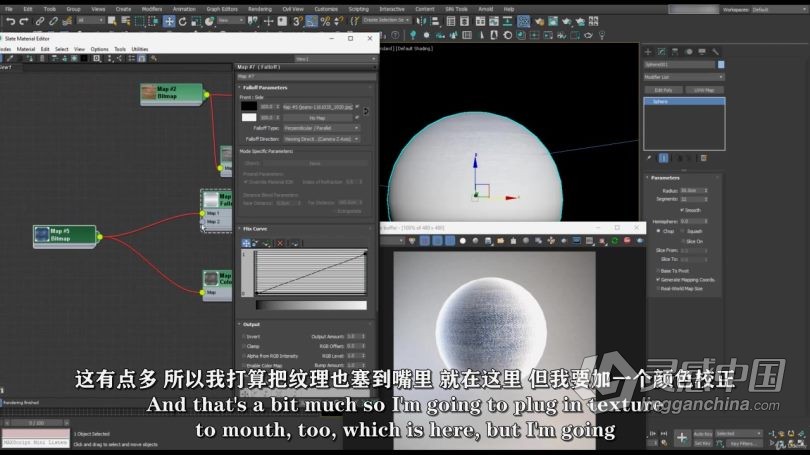Click the Edit Poly modifier button
This screenshot has height=455, width=810.
pos(663,90)
